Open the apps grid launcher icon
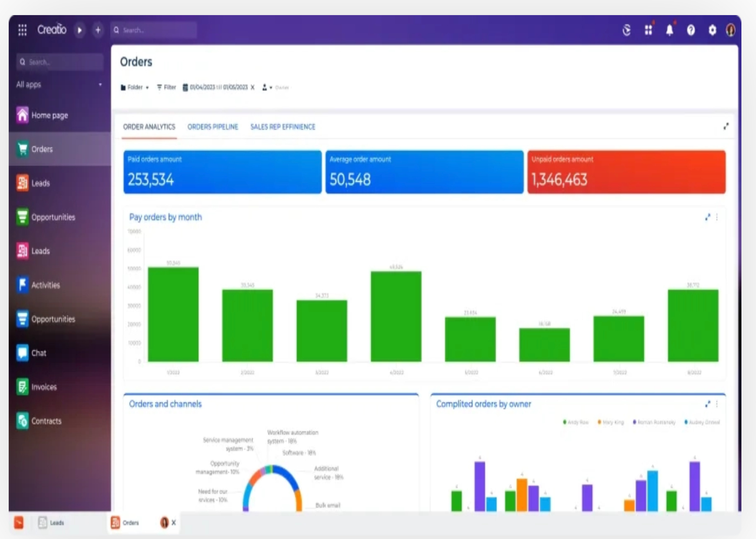This screenshot has height=539, width=756. [22, 30]
